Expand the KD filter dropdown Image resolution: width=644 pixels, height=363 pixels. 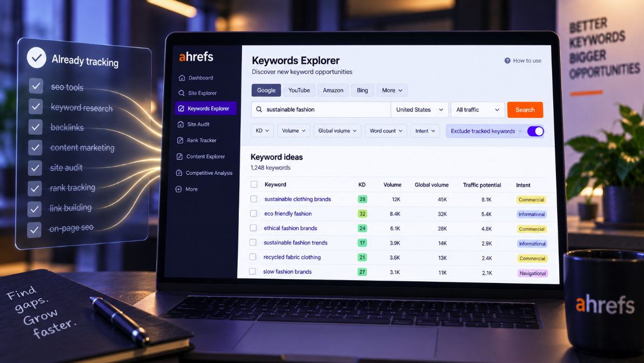pos(262,131)
